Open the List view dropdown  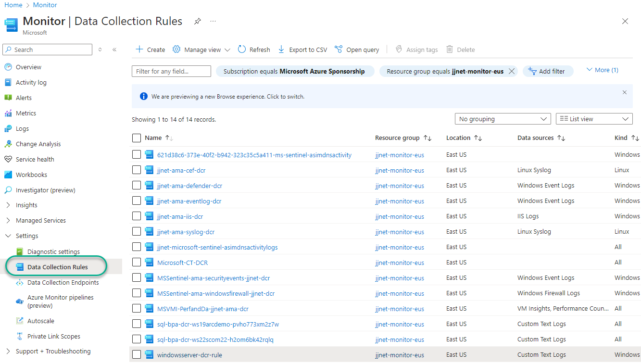(594, 119)
